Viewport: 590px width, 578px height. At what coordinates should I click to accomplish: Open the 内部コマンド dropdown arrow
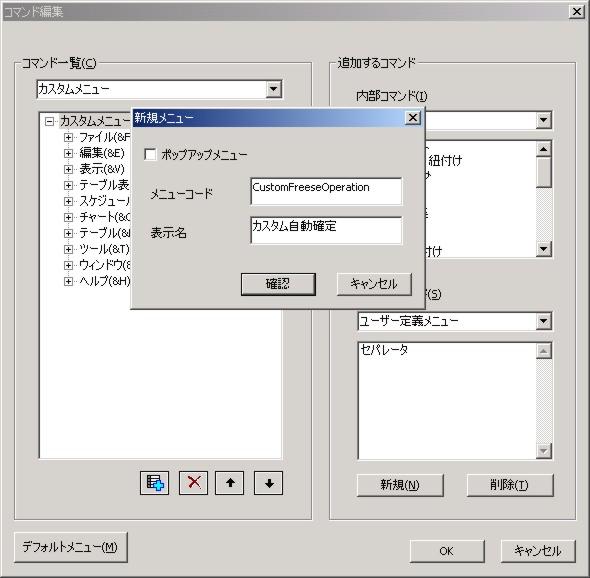(543, 120)
